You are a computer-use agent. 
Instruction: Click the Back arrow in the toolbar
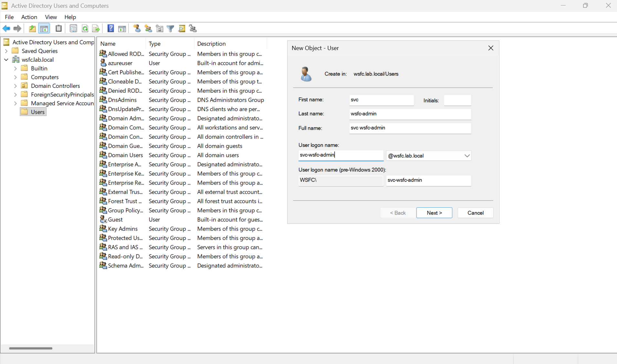6,28
